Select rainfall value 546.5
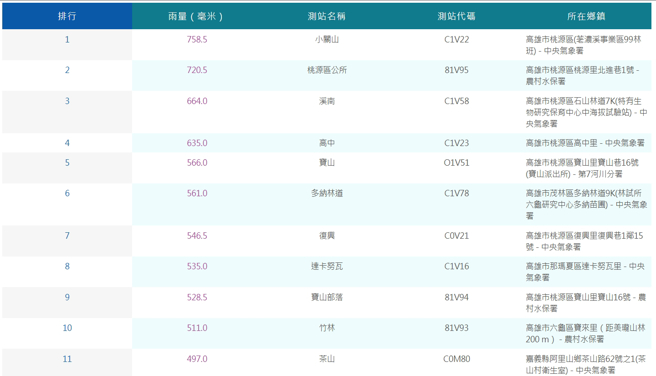 197,235
